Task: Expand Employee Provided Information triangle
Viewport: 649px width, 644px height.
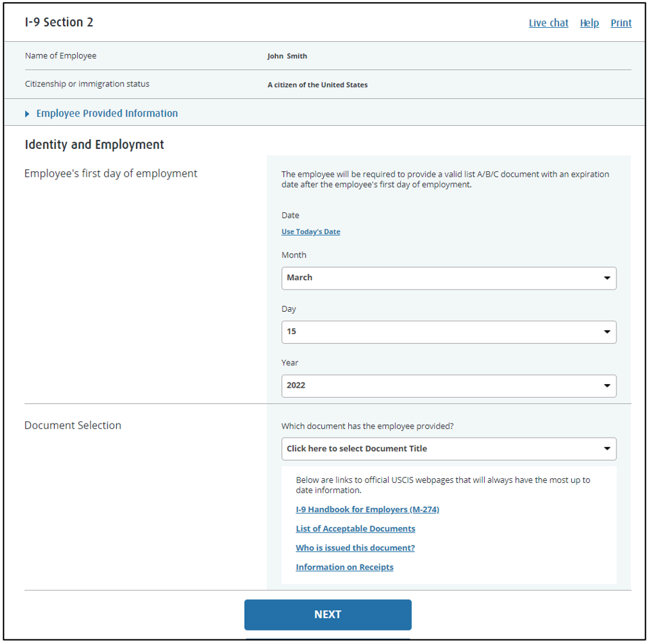Action: 28,114
